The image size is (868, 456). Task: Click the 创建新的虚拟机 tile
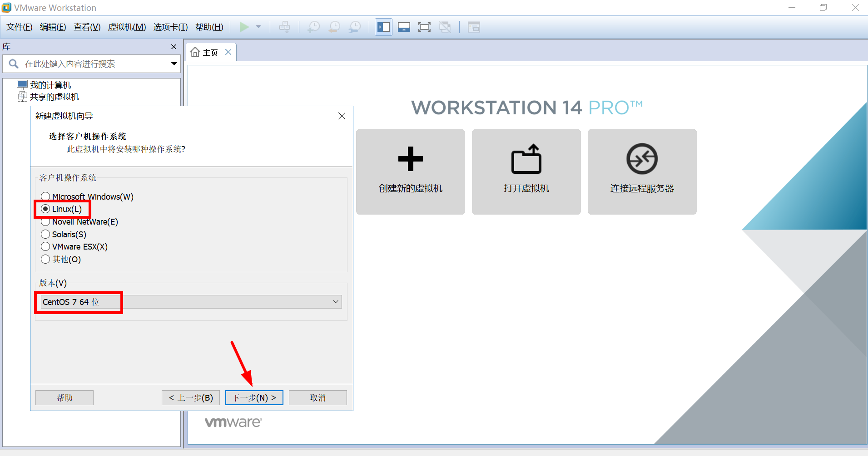click(x=411, y=172)
